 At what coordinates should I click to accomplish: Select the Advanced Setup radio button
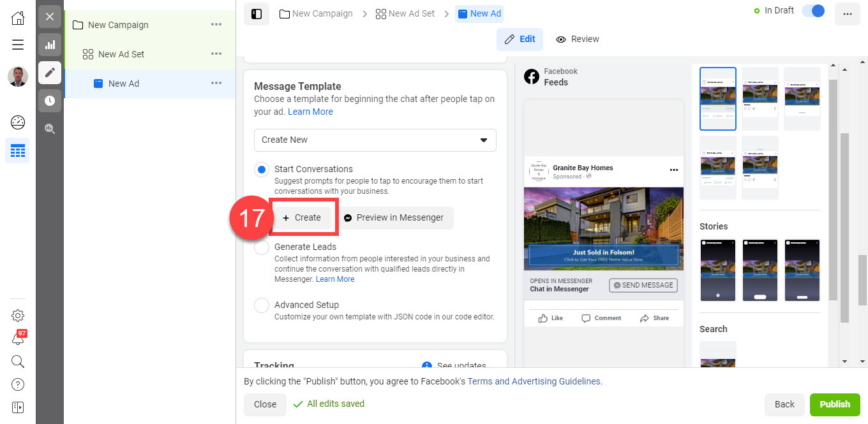[x=261, y=305]
